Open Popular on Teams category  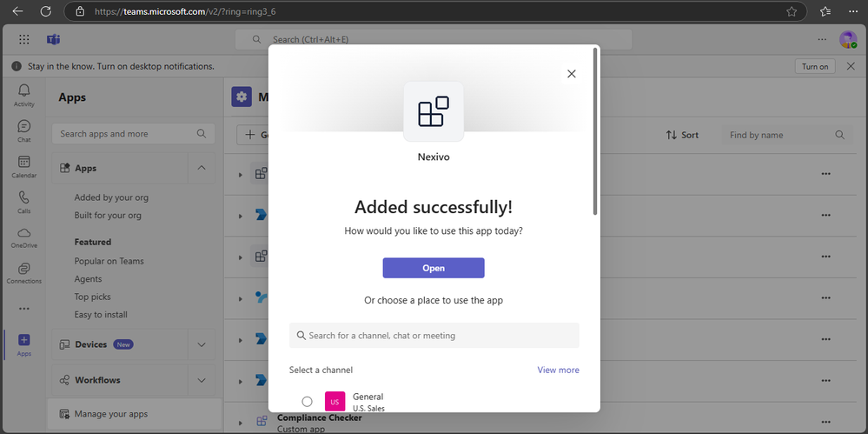click(109, 261)
